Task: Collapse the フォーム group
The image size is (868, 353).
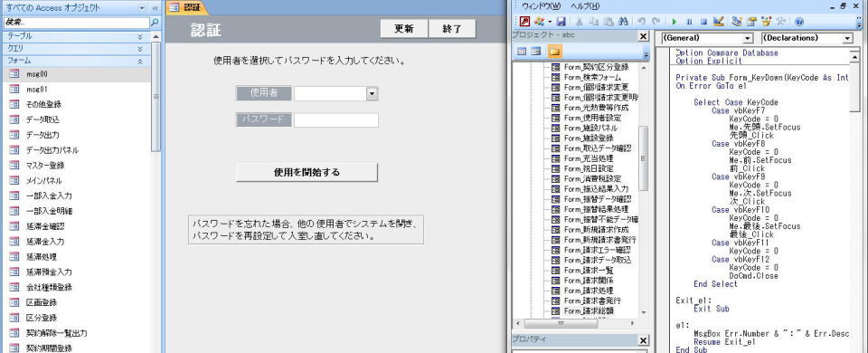Action: 76,61
